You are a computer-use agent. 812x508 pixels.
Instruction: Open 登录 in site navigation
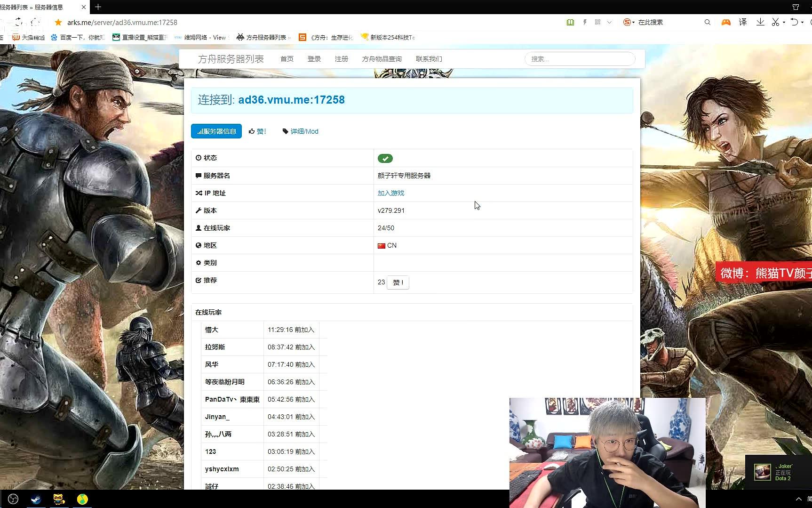[314, 59]
